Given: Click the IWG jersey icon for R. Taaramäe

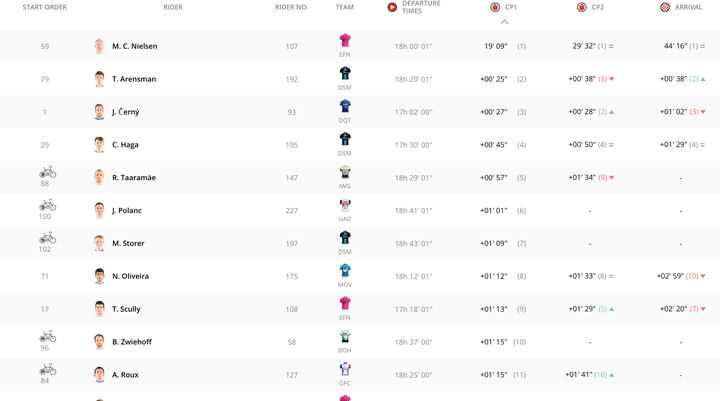Looking at the screenshot, I should pos(345,172).
